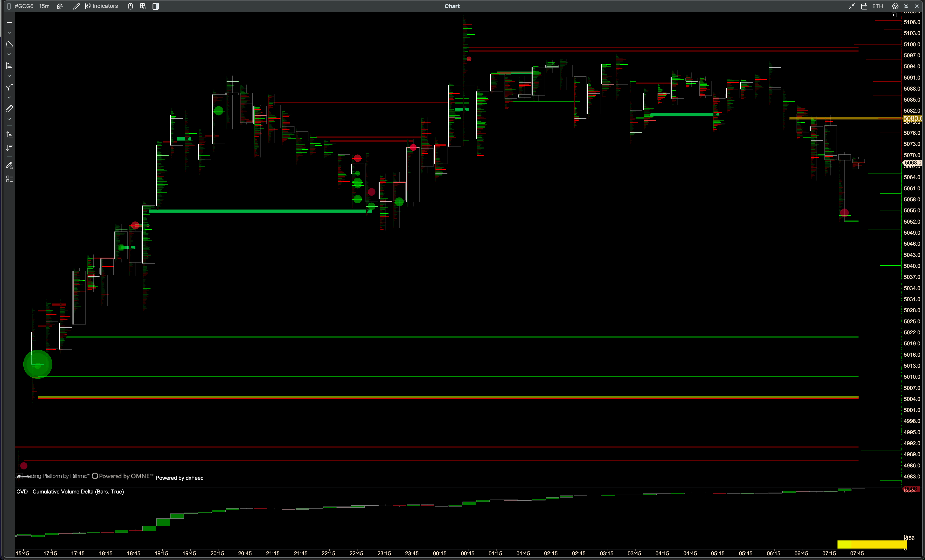Expand the ruler tools chevron
This screenshot has height=560, width=925.
(x=9, y=119)
